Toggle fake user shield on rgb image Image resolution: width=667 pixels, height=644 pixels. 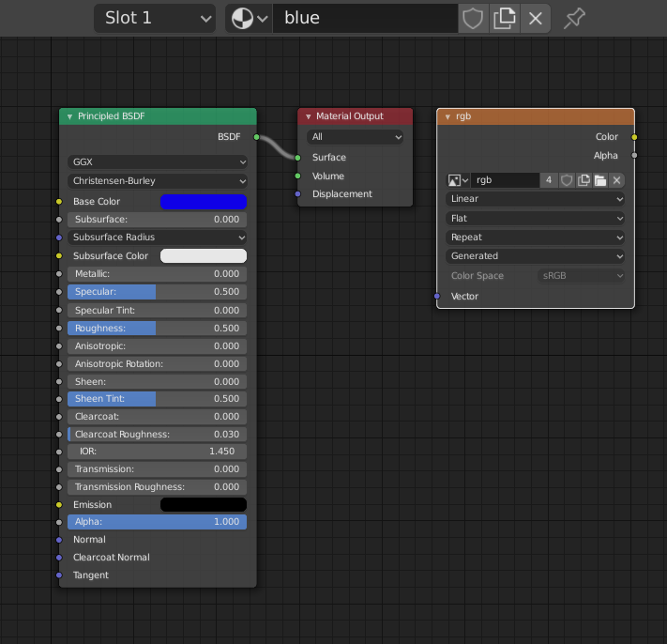pos(567,180)
